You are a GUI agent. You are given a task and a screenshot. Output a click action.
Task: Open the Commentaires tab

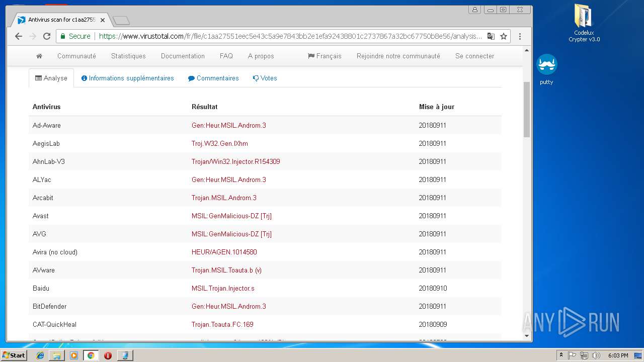pos(213,78)
